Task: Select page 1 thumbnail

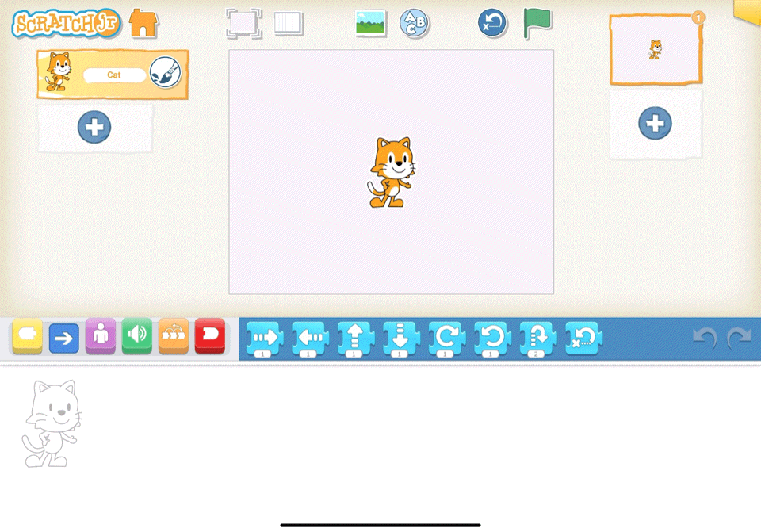Action: pyautogui.click(x=656, y=49)
